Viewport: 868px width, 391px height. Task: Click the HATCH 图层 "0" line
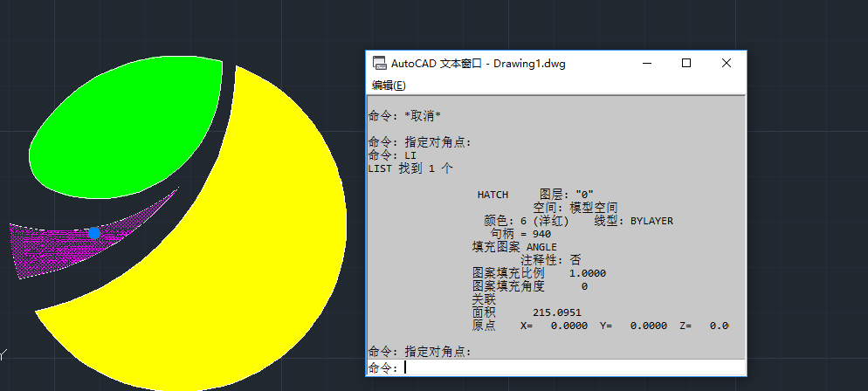pos(534,195)
